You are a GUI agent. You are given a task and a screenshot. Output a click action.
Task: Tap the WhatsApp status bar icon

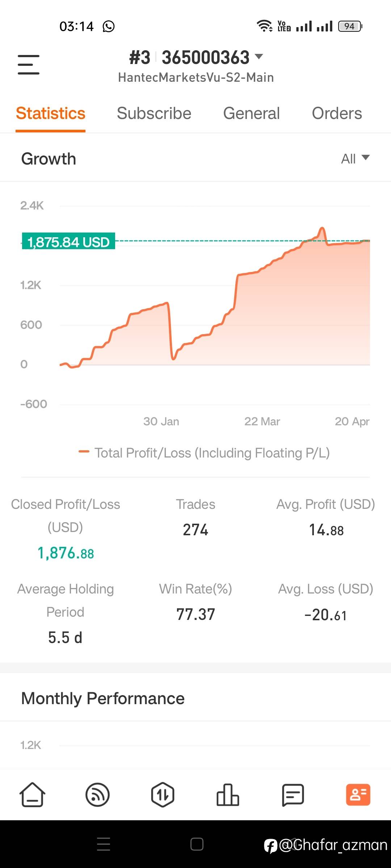tap(109, 26)
